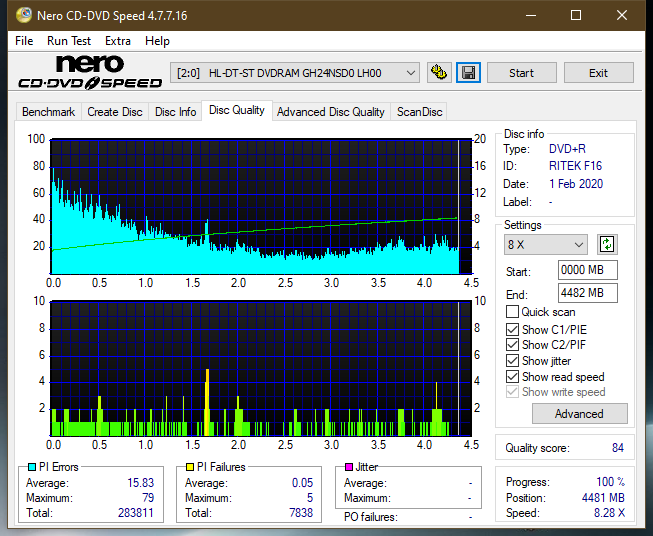
Task: Click the Nero CD-DVD Speed logo
Action: (x=90, y=73)
